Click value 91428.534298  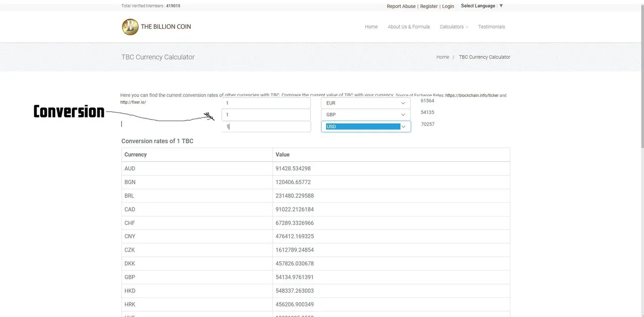[x=293, y=169]
